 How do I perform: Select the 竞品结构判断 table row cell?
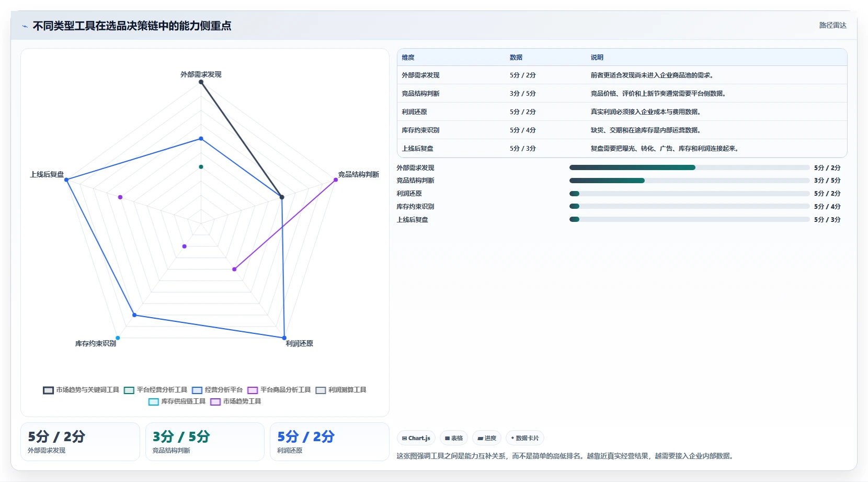click(420, 94)
